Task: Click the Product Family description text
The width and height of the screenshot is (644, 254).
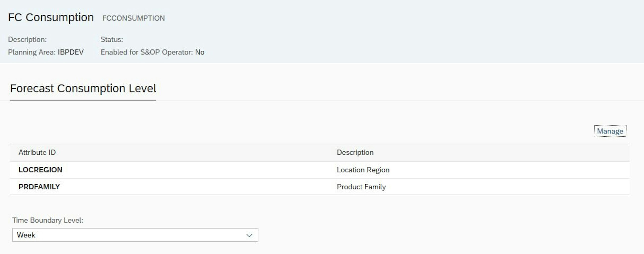Action: click(361, 187)
